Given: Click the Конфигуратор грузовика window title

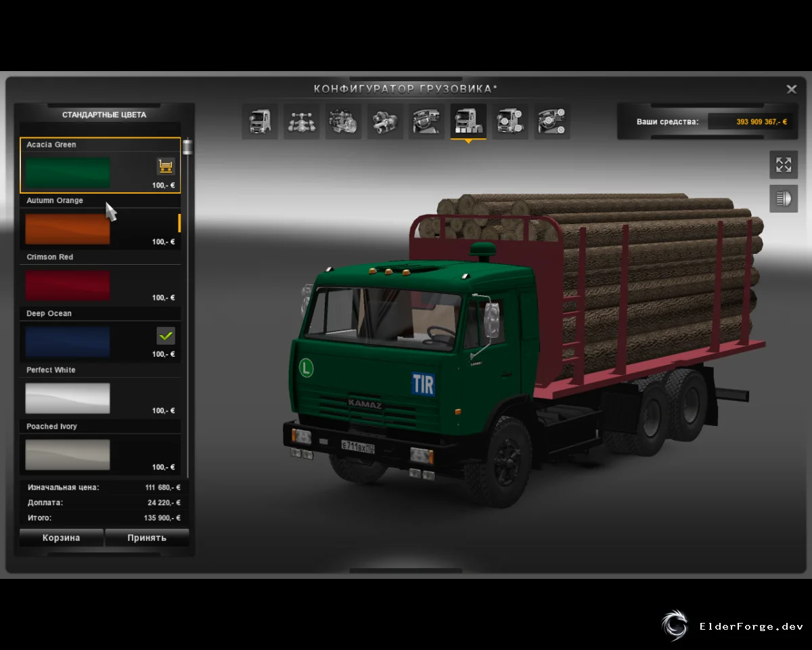Looking at the screenshot, I should pos(406,89).
